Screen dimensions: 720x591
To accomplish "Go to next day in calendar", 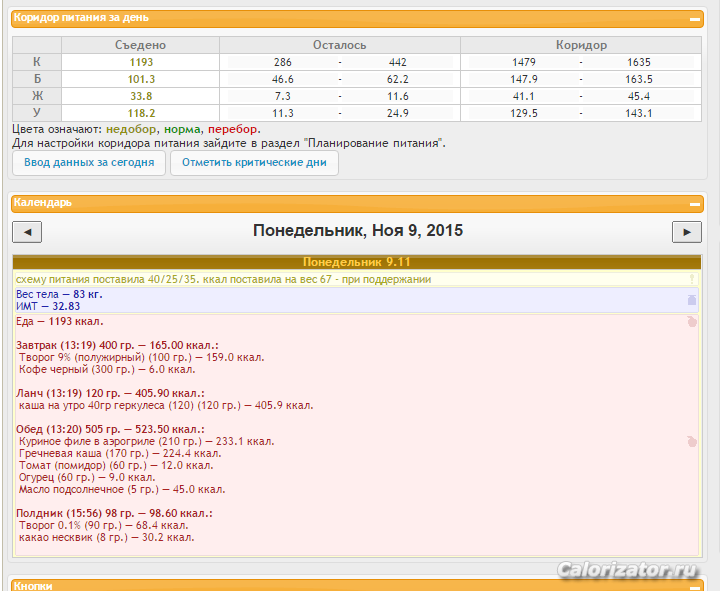I will tap(686, 232).
